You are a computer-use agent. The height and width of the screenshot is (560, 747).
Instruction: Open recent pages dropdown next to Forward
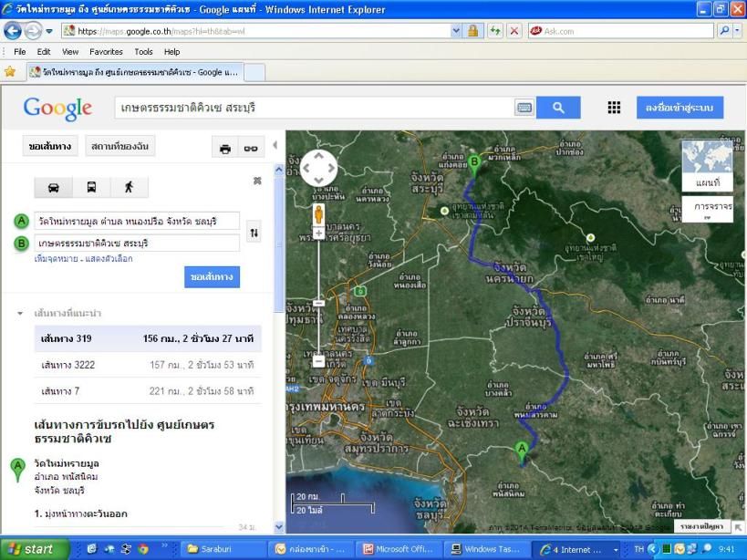click(49, 31)
